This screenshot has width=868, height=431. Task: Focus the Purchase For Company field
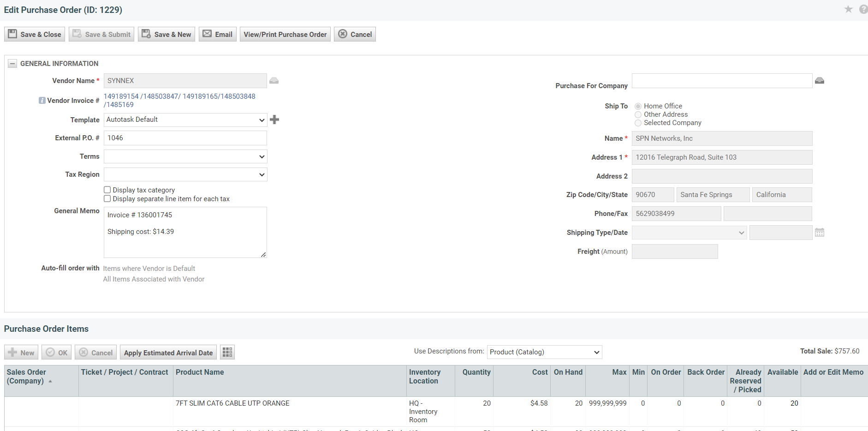(722, 81)
